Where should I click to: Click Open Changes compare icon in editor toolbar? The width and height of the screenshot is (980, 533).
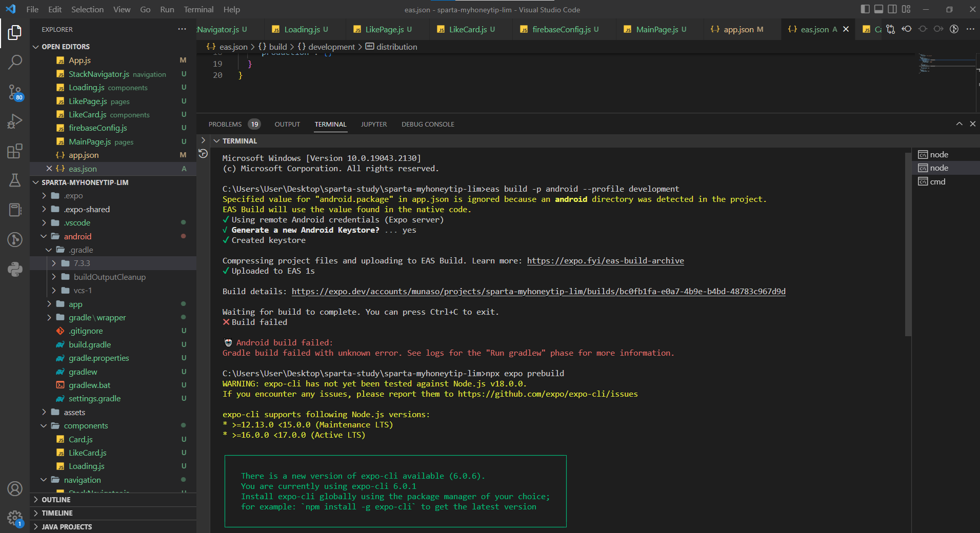(891, 29)
